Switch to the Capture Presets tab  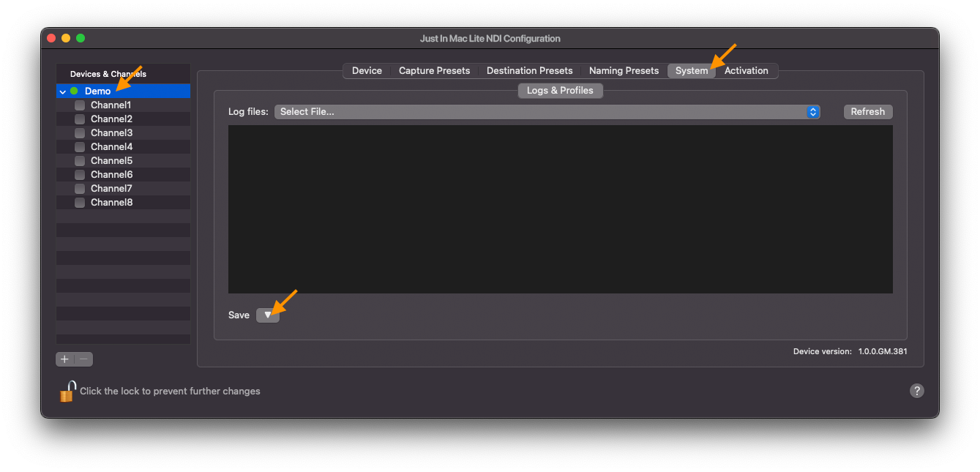pyautogui.click(x=434, y=71)
